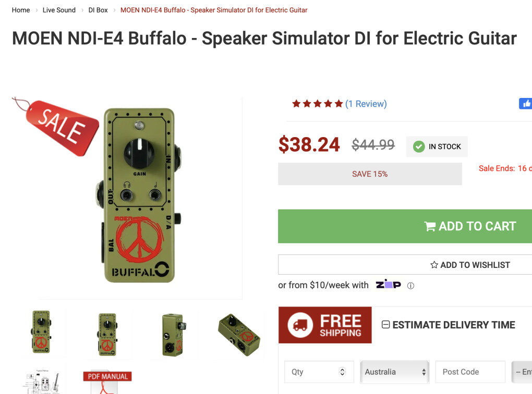This screenshot has height=394, width=532.
Task: Go to Home breadcrumb
Action: click(x=21, y=10)
